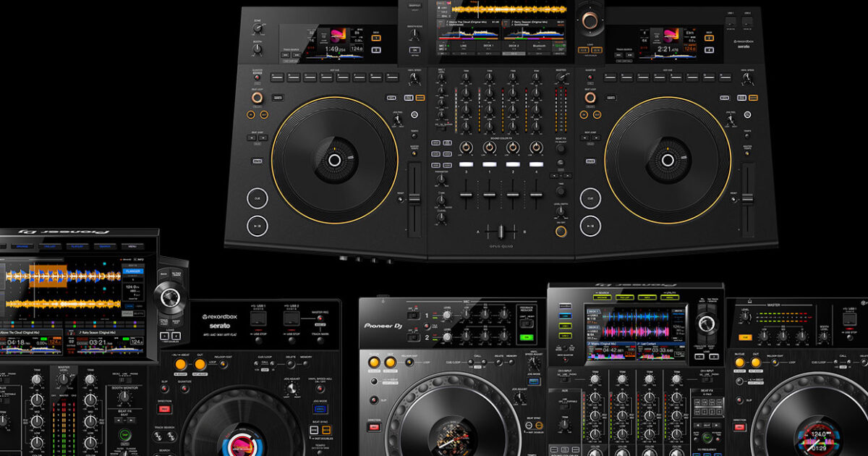
Task: Enable BEAT SYNC on the lower-left unit
Action: click(315, 431)
